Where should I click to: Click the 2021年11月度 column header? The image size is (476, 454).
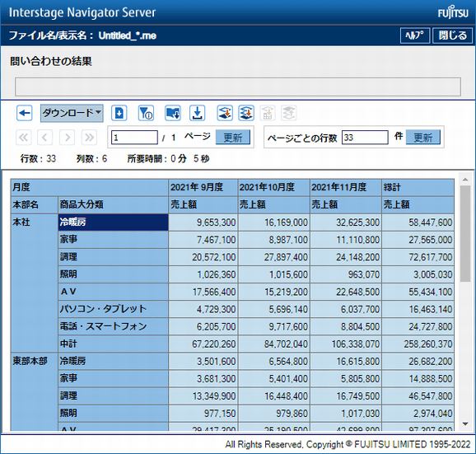[x=346, y=187]
